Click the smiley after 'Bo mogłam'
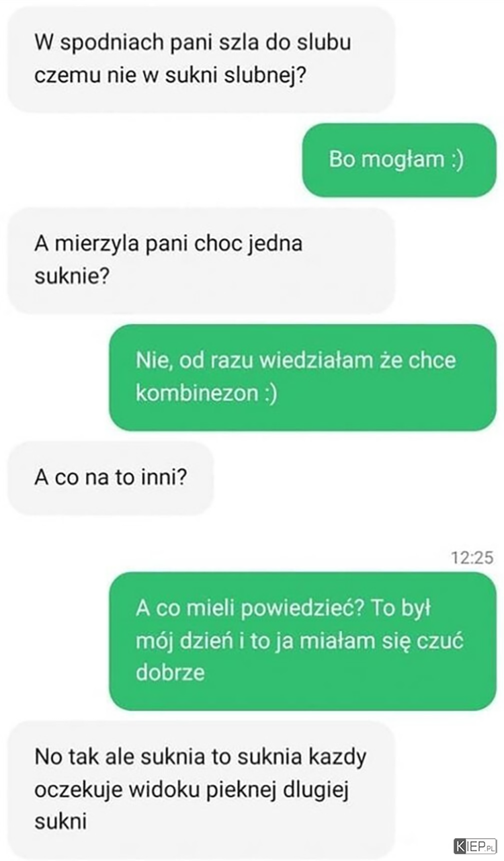Viewport: 504px width, 861px height. tap(457, 160)
